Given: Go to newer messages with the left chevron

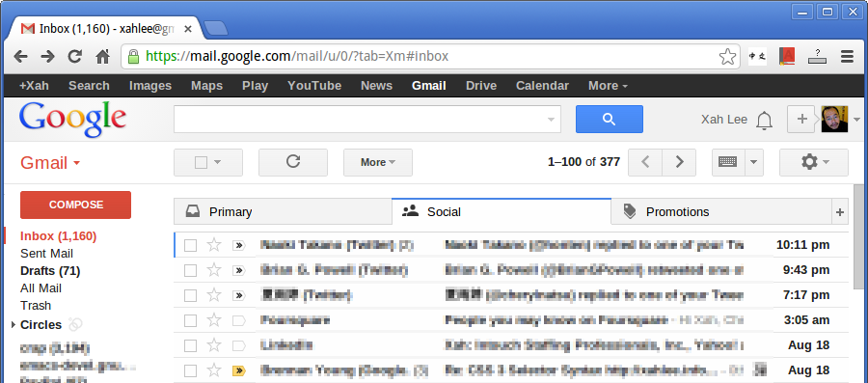Looking at the screenshot, I should coord(645,162).
